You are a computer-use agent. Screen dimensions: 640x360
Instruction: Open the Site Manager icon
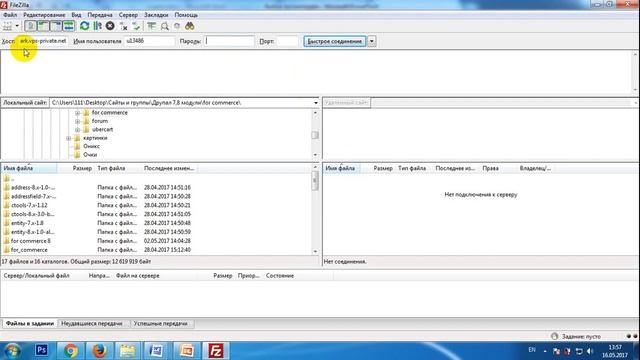tap(7, 26)
